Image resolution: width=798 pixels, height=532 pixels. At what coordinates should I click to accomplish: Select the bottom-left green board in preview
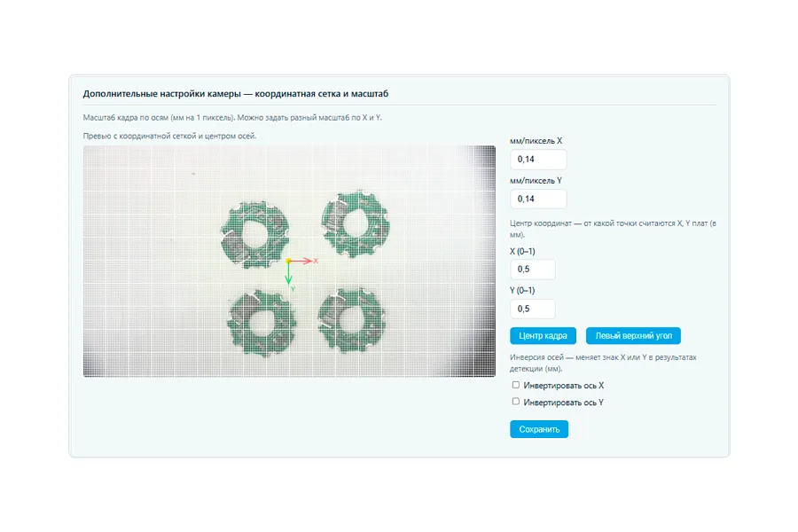click(x=262, y=323)
